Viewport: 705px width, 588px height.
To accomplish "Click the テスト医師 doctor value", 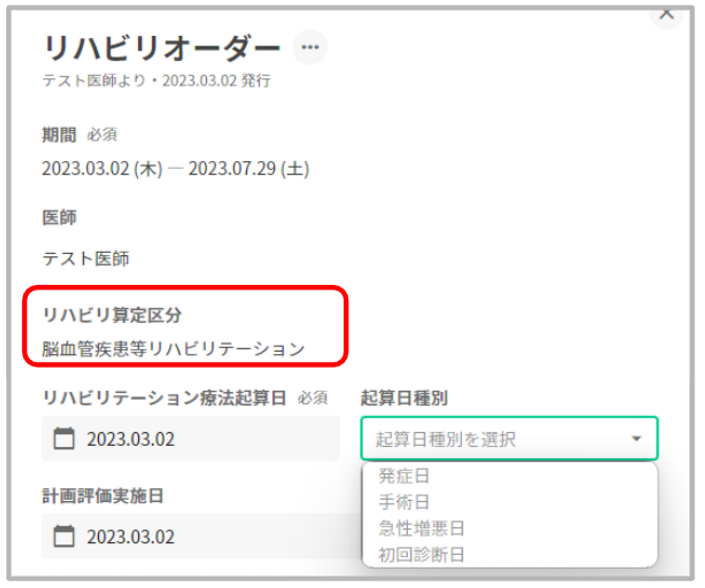I will tap(86, 259).
